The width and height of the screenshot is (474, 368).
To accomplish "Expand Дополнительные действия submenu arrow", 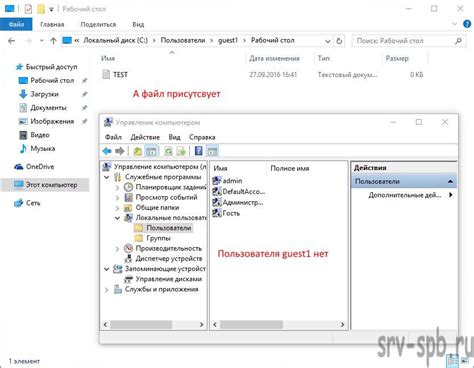I will coord(451,195).
